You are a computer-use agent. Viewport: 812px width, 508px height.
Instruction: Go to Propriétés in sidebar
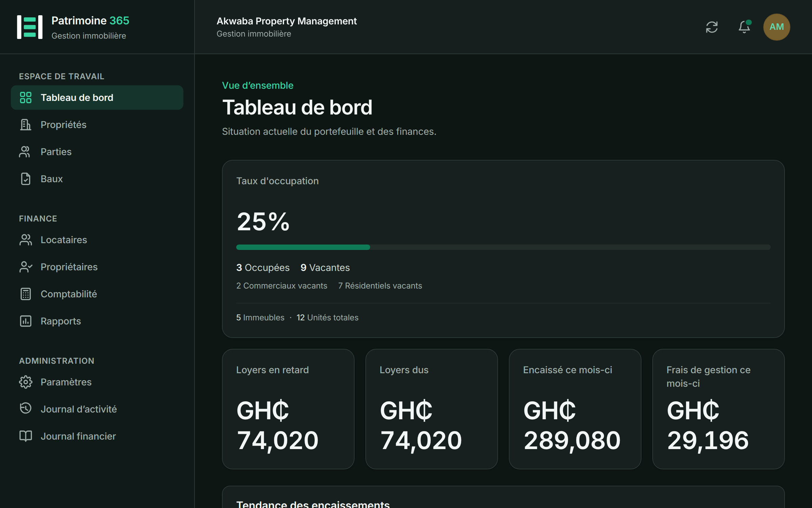[97, 125]
